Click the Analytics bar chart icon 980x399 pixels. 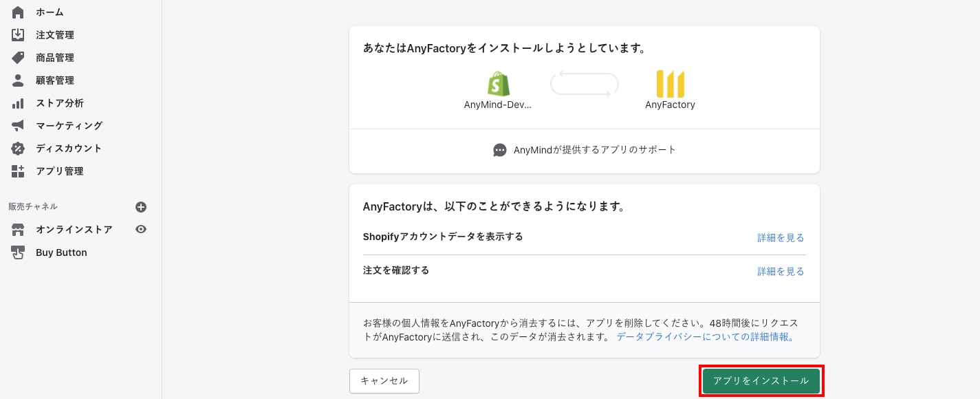pyautogui.click(x=18, y=103)
